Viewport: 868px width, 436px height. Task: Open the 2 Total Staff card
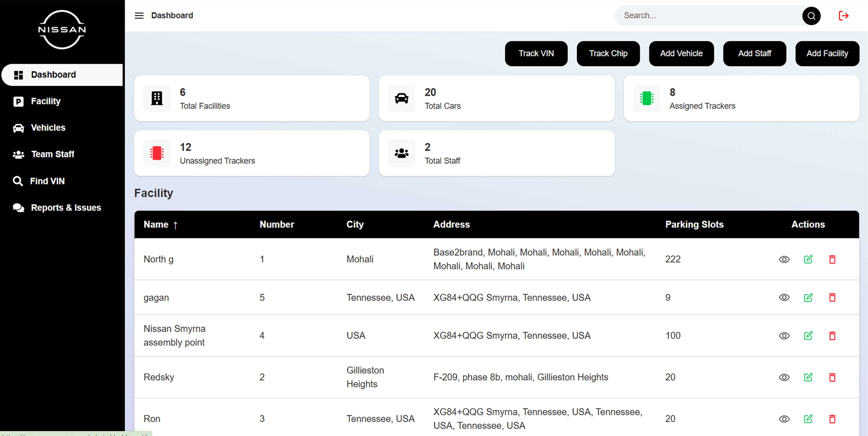(496, 153)
